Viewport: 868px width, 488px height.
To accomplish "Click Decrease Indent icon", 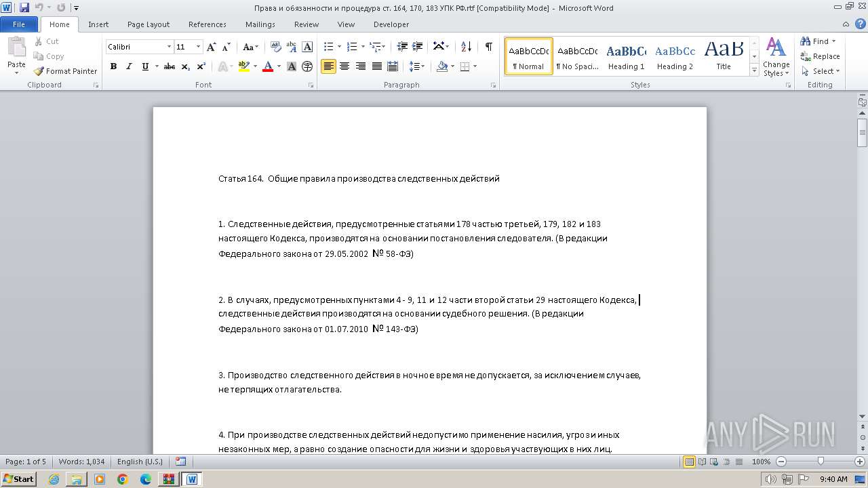I will pyautogui.click(x=402, y=47).
